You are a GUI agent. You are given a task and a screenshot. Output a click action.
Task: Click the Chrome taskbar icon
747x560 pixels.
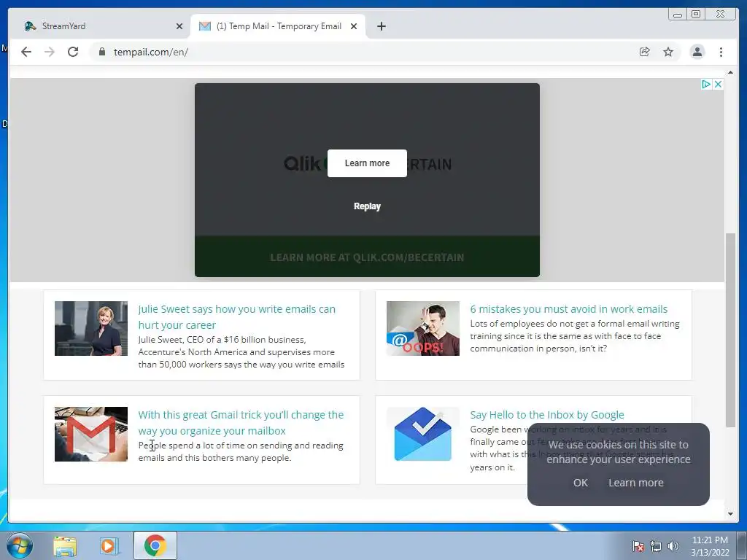click(155, 545)
